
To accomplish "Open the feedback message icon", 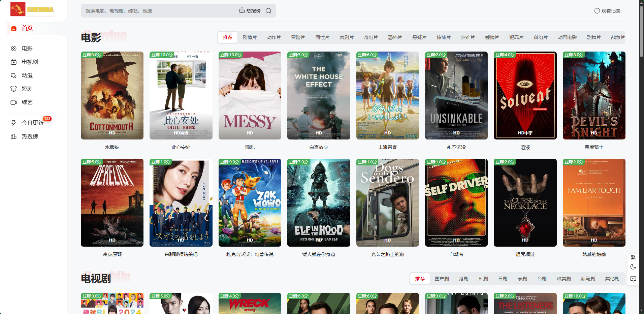I will pos(633,279).
